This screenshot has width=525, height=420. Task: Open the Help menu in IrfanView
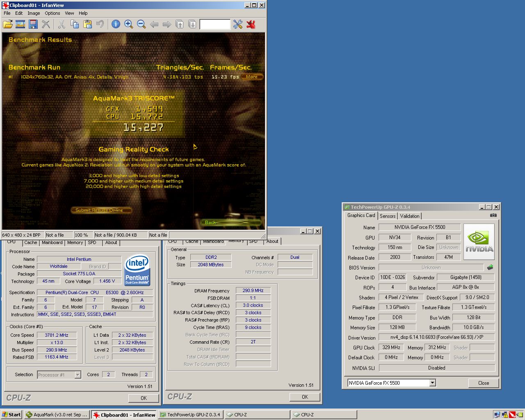click(83, 13)
